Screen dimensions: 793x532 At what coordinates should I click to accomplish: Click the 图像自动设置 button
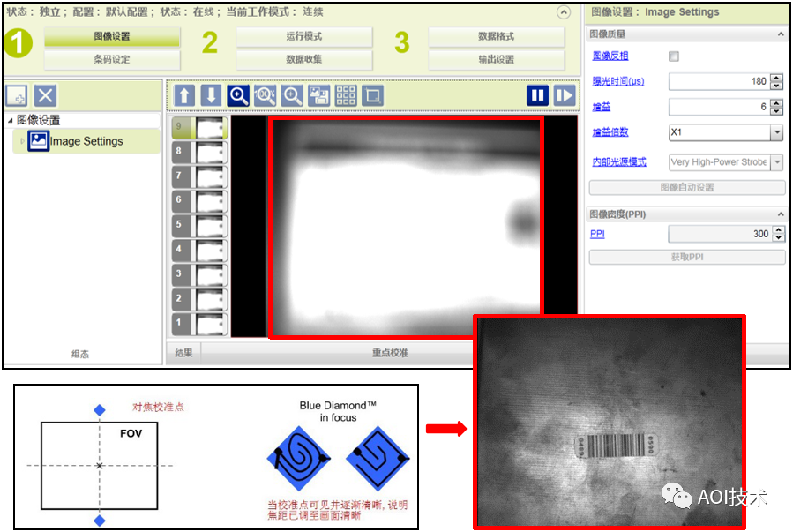coord(687,188)
